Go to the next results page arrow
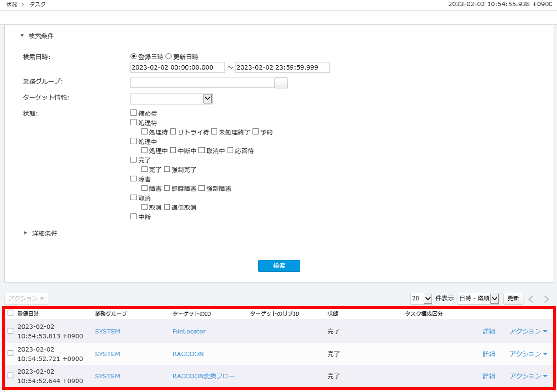The width and height of the screenshot is (557, 392). [x=546, y=299]
